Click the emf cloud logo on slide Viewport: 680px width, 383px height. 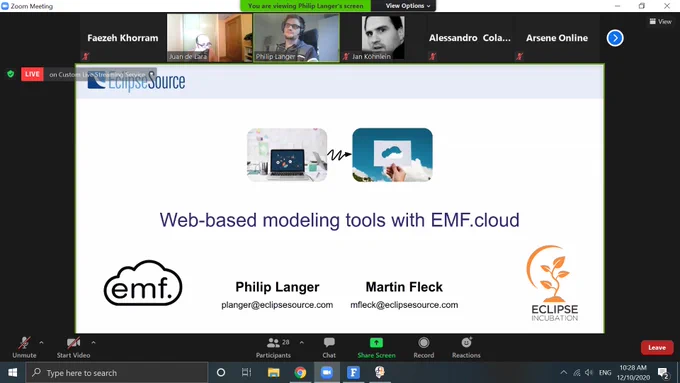(x=143, y=283)
